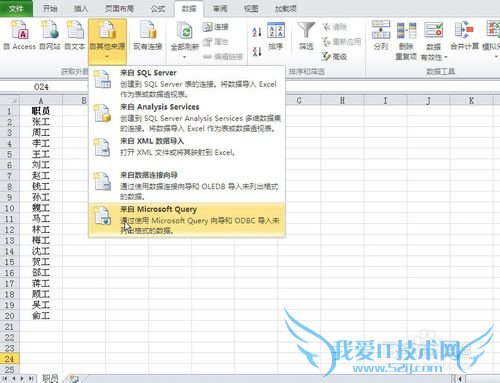
Task: Click the Reapply (重新应用) button
Action: pyautogui.click(x=341, y=42)
